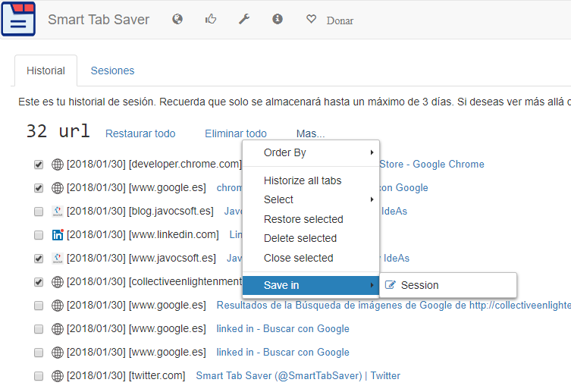This screenshot has height=392, width=571.
Task: Uncheck the developer.chrome.com row checkbox
Action: click(39, 165)
